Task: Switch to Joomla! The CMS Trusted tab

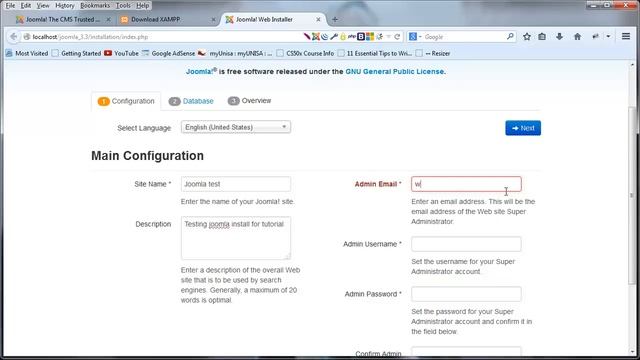Action: point(62,19)
